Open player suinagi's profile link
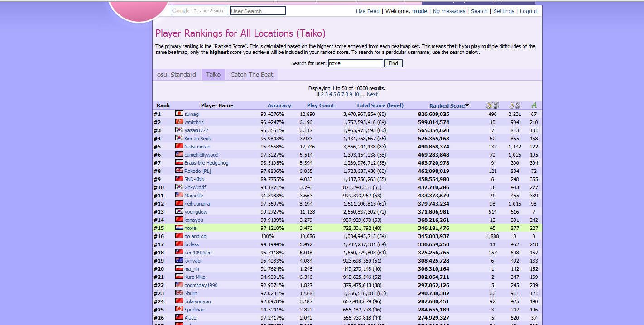This screenshot has height=325, width=644. tap(192, 114)
